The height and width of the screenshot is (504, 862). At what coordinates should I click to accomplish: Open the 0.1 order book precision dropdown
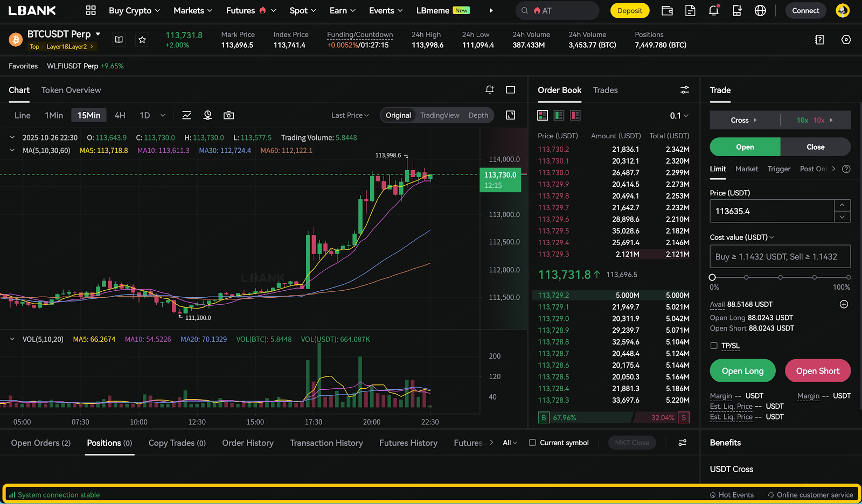coord(679,116)
